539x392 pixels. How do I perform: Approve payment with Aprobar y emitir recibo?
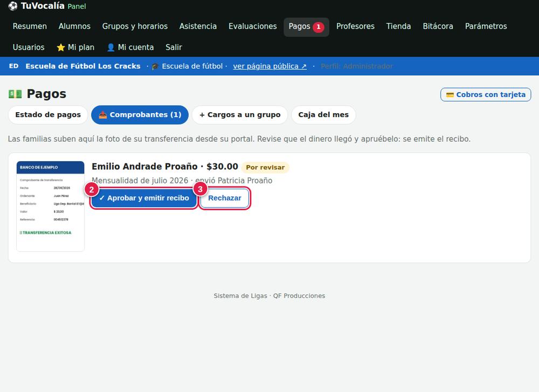pos(144,198)
